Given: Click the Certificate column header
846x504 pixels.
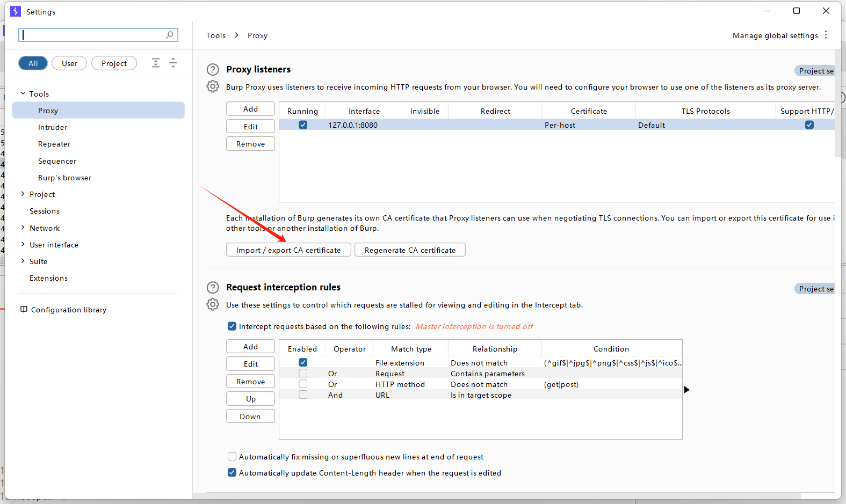Looking at the screenshot, I should [589, 111].
